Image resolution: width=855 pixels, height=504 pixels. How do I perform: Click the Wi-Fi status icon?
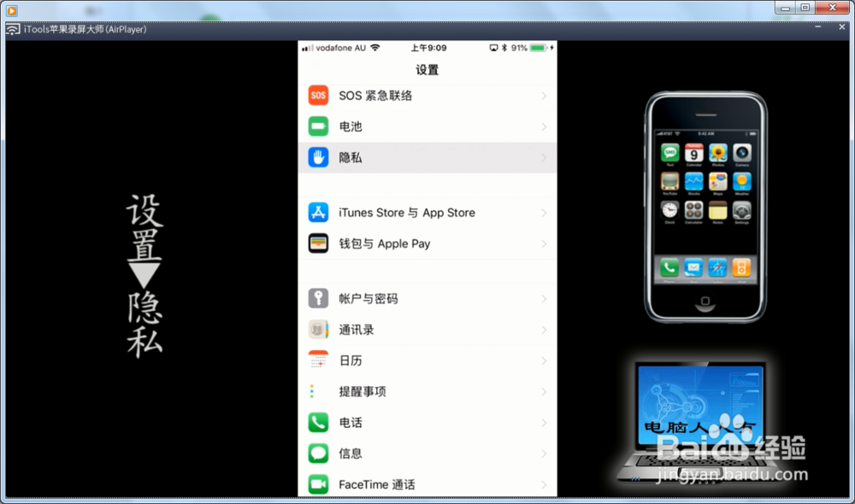click(375, 47)
